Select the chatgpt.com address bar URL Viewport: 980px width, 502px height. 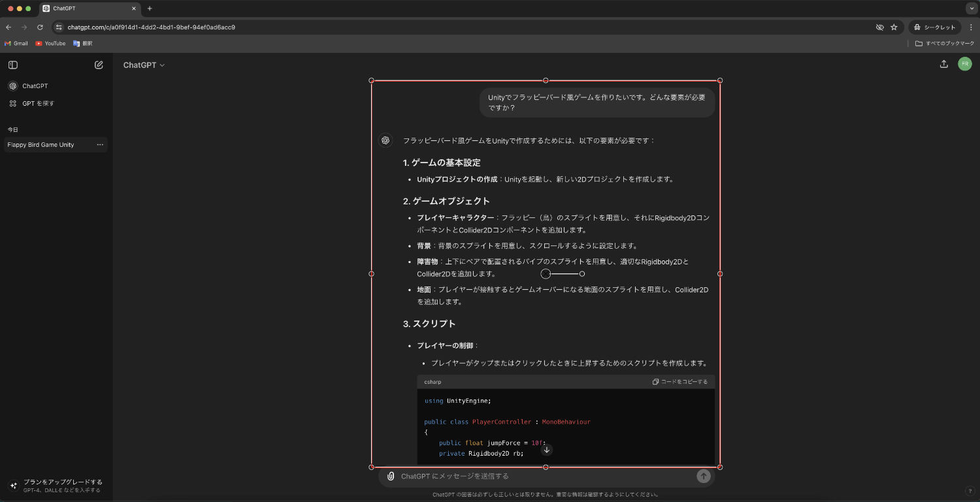(151, 27)
